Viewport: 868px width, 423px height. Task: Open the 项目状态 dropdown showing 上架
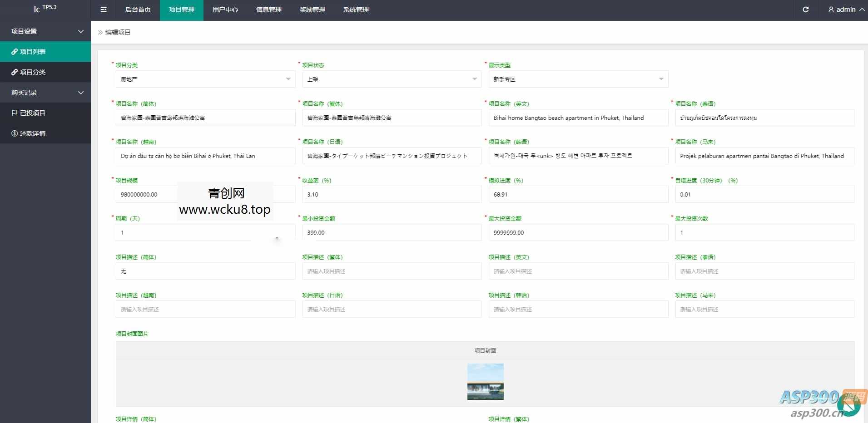point(392,79)
